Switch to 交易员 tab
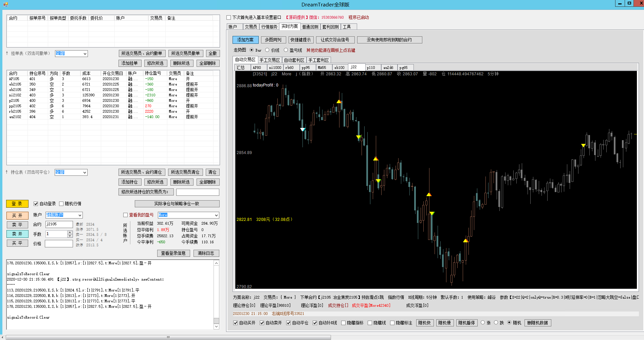Image resolution: width=644 pixels, height=340 pixels. click(251, 27)
